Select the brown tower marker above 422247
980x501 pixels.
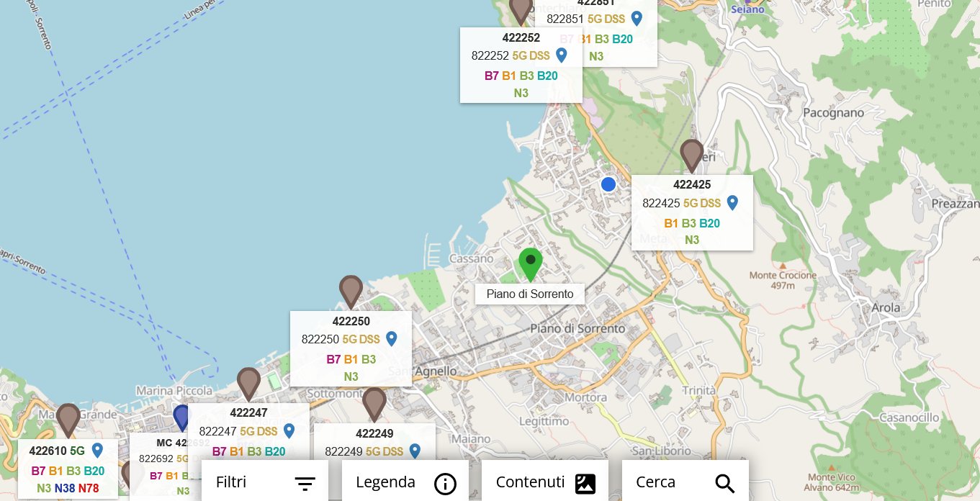click(x=248, y=383)
